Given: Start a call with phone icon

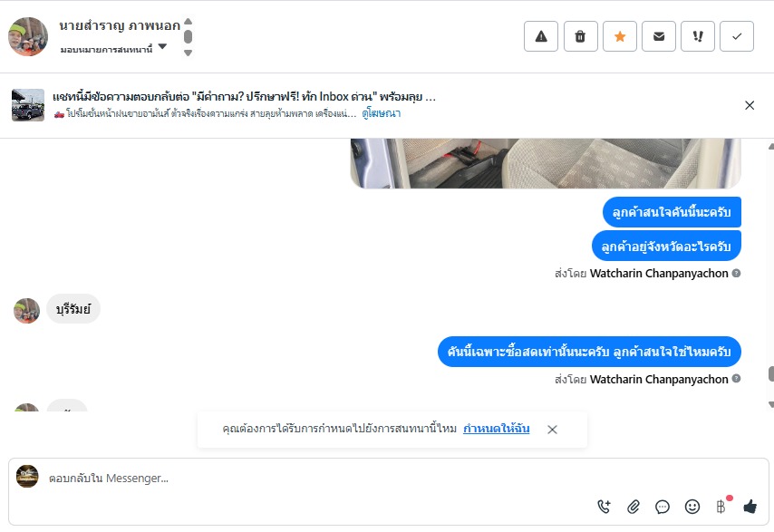Looking at the screenshot, I should (604, 507).
